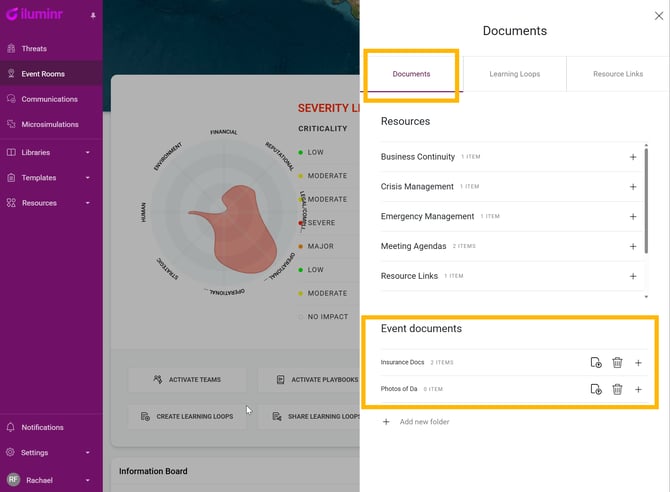Switch to the Resource Links tab

[617, 74]
